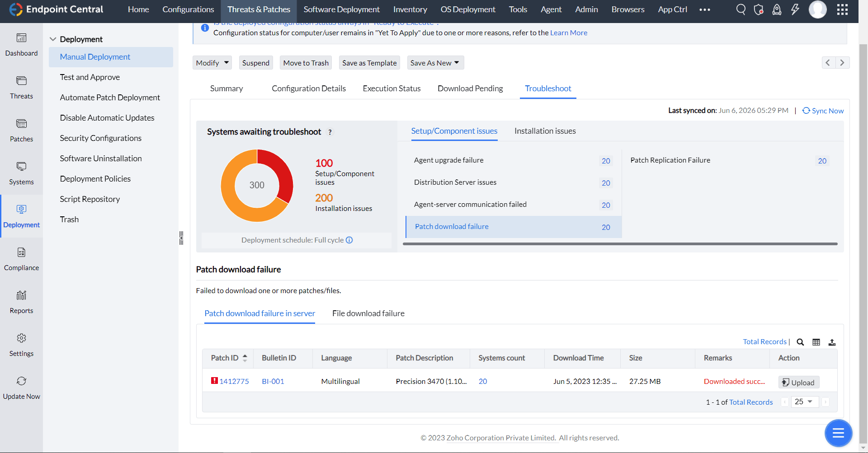Click the export icon above the table
The height and width of the screenshot is (453, 868).
tap(832, 342)
